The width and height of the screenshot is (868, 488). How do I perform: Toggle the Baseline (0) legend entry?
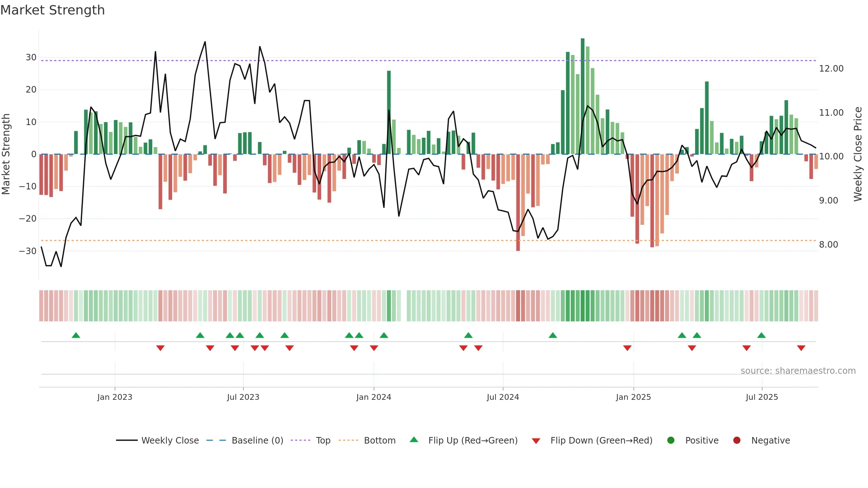[x=245, y=440]
